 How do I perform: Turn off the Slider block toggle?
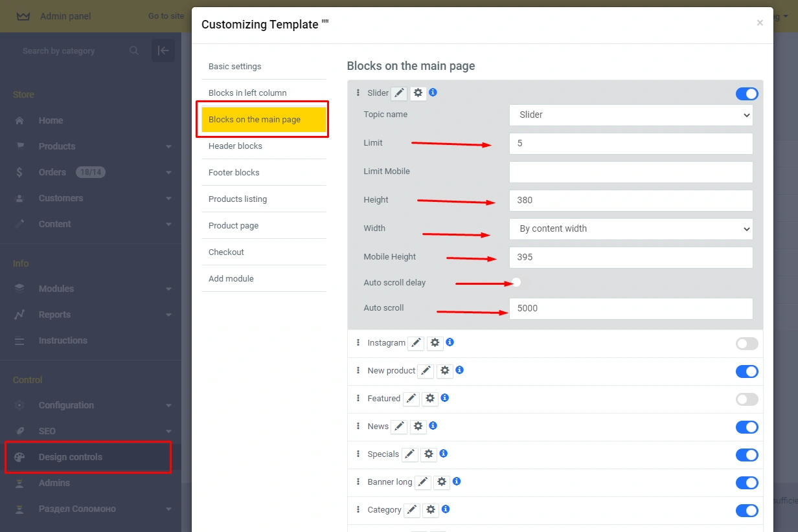coord(746,94)
